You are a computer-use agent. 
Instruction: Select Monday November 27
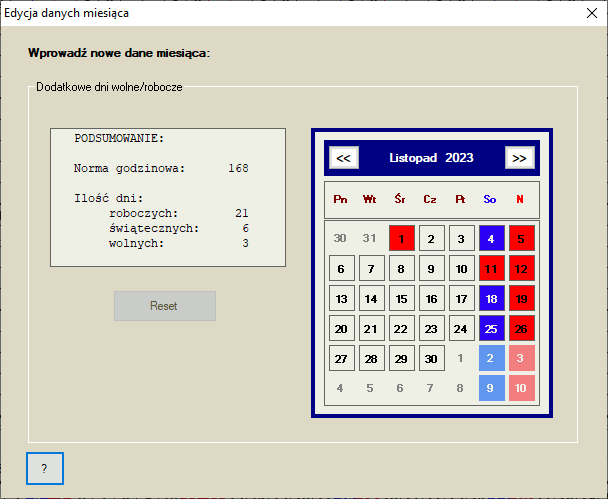tap(341, 359)
